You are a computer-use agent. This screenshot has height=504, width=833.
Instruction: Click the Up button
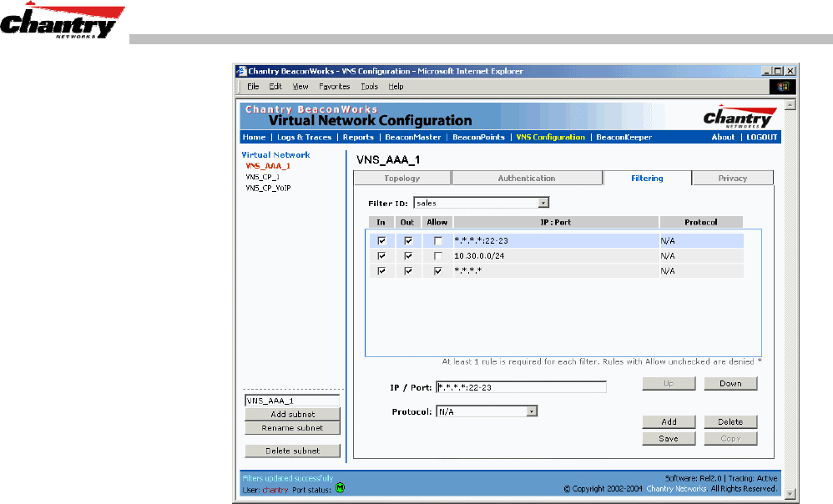click(669, 384)
